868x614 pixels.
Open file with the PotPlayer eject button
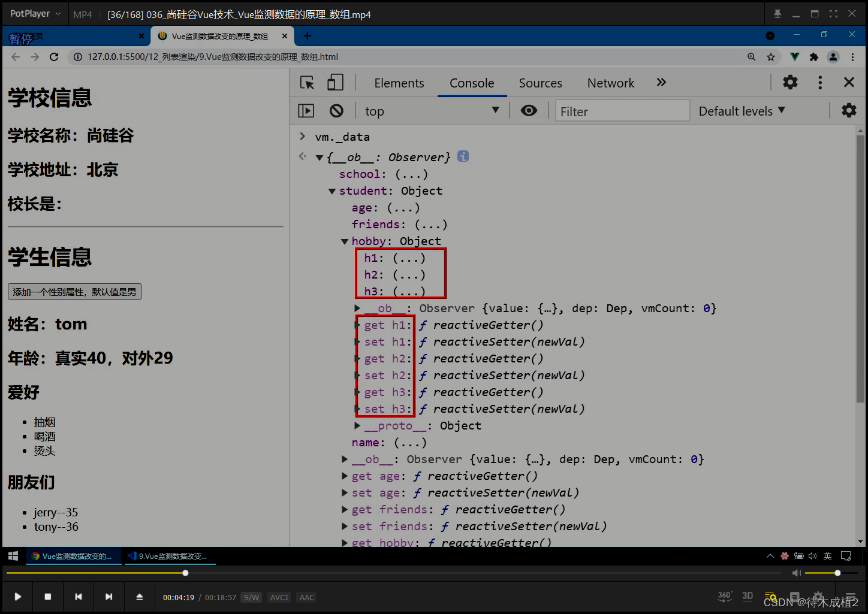(x=139, y=597)
